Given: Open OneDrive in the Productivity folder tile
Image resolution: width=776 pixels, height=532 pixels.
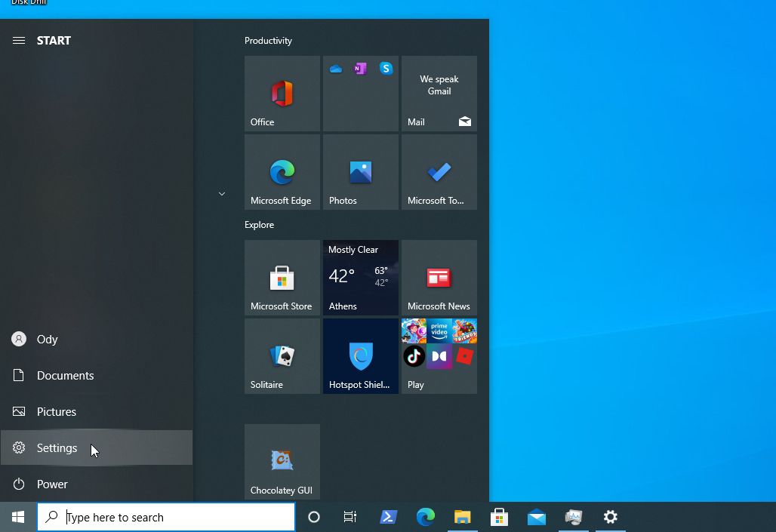Looking at the screenshot, I should (x=336, y=69).
